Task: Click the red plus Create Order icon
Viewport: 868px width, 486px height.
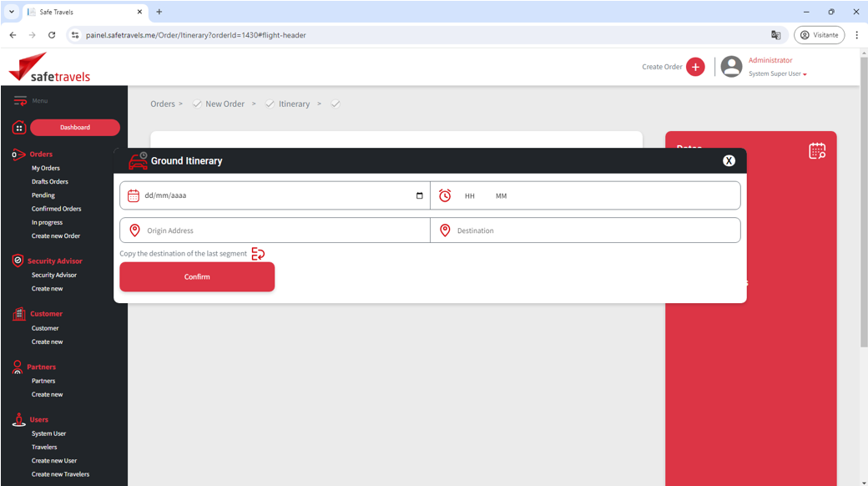Action: [695, 67]
